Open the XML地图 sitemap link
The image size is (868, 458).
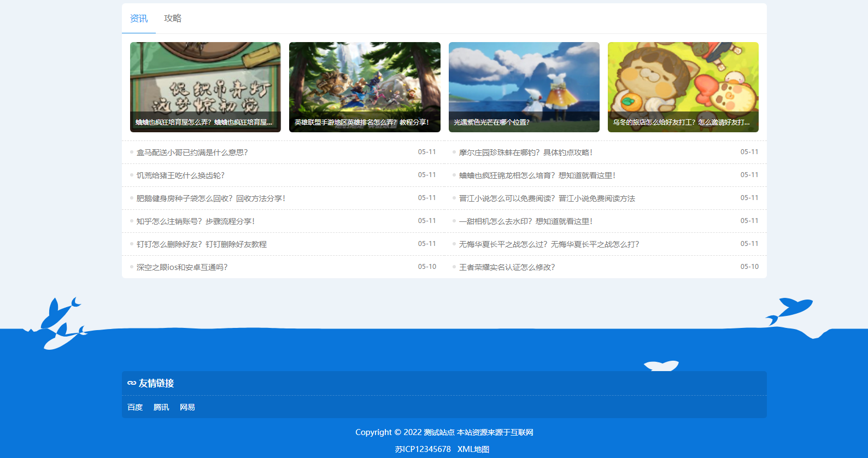tap(473, 449)
